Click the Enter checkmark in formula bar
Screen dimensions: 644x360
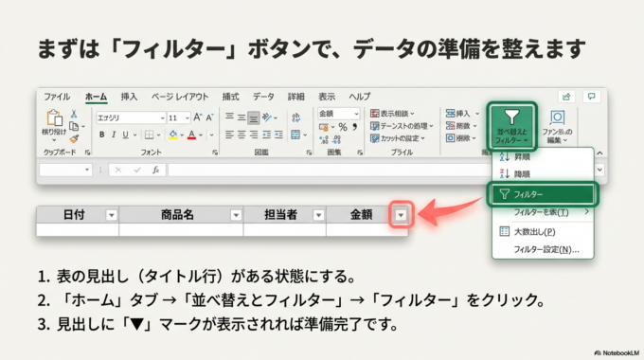[x=137, y=170]
